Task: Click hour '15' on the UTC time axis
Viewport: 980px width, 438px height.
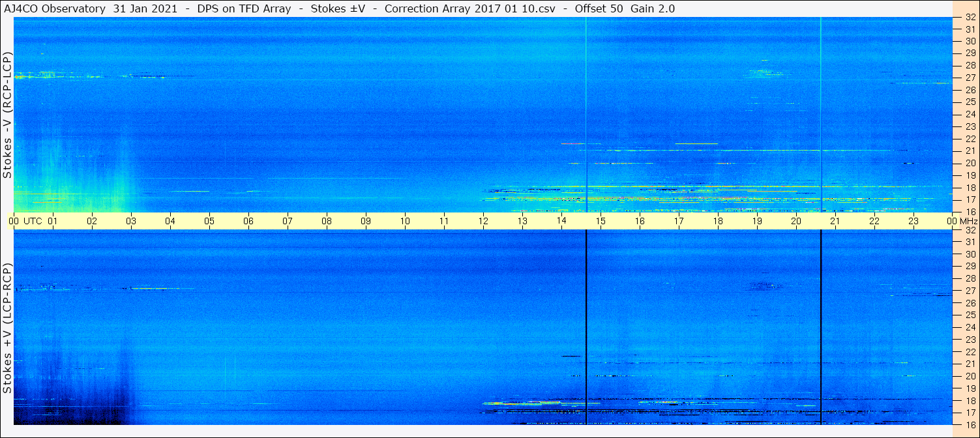Action: 601,221
